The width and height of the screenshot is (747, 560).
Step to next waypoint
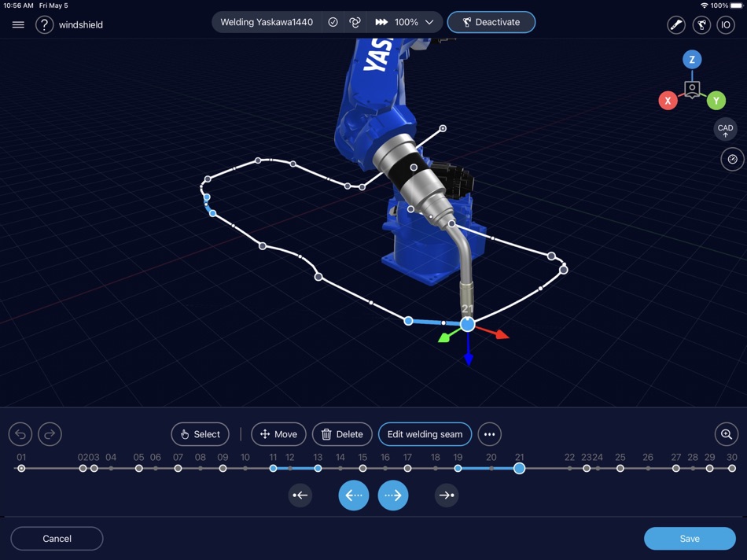393,496
